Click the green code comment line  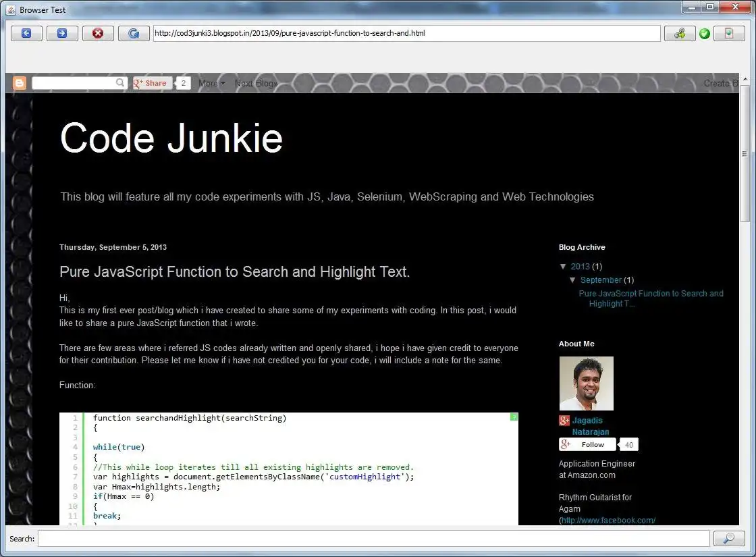[253, 467]
